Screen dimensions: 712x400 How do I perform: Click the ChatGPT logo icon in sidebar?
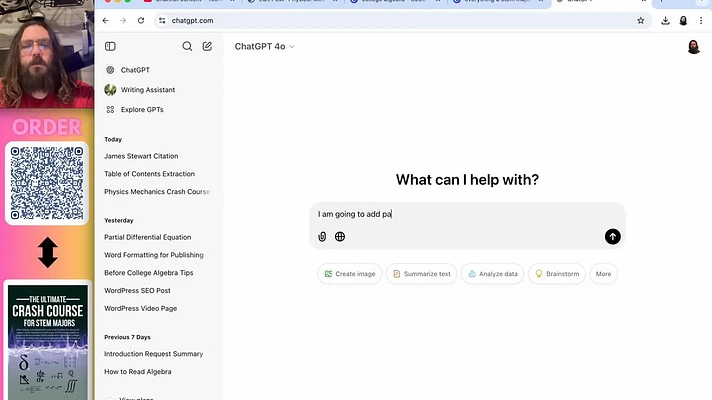(110, 70)
